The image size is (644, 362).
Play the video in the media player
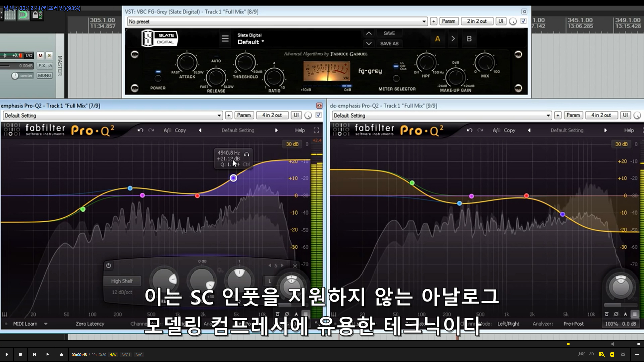pyautogui.click(x=7, y=354)
